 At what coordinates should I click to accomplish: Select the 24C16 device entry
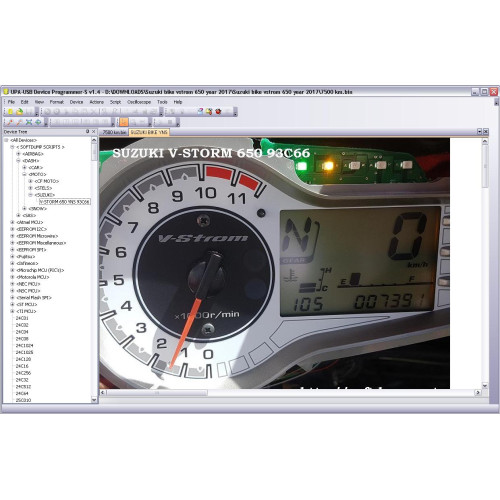22,366
